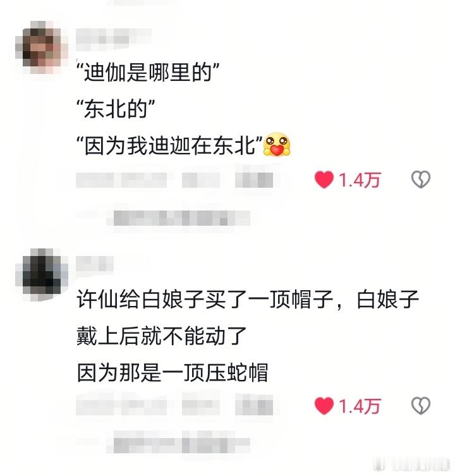Tap the red heart on the 压蛇帽 comment
This screenshot has height=476, width=455.
tap(324, 406)
